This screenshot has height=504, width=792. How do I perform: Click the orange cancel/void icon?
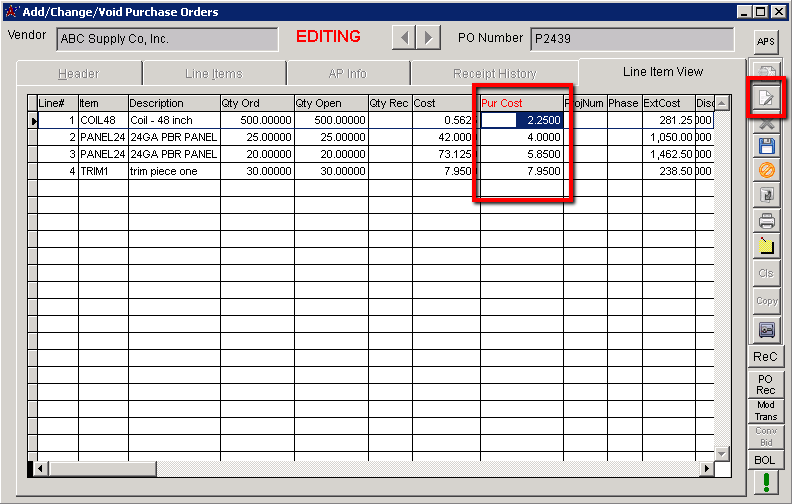tap(766, 171)
